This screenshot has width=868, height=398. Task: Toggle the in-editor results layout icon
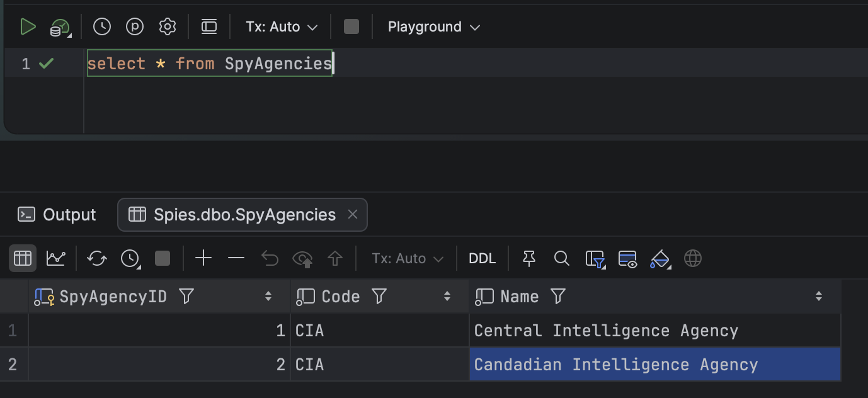point(209,26)
